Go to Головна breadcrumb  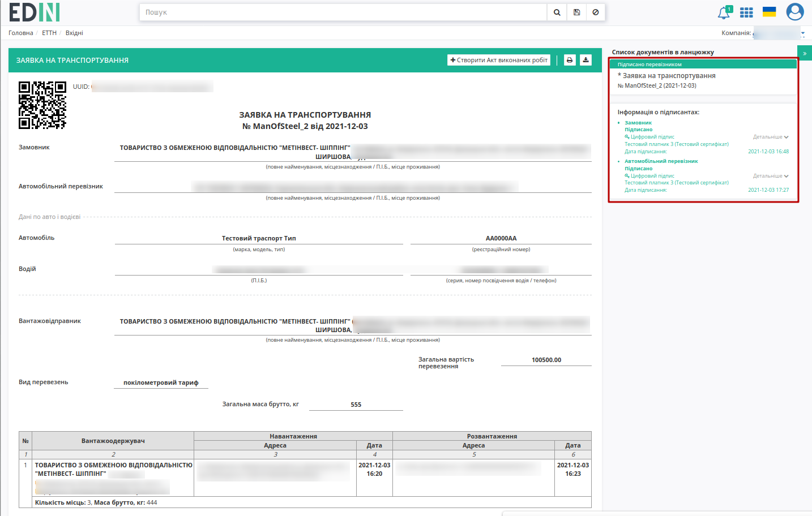(x=21, y=33)
